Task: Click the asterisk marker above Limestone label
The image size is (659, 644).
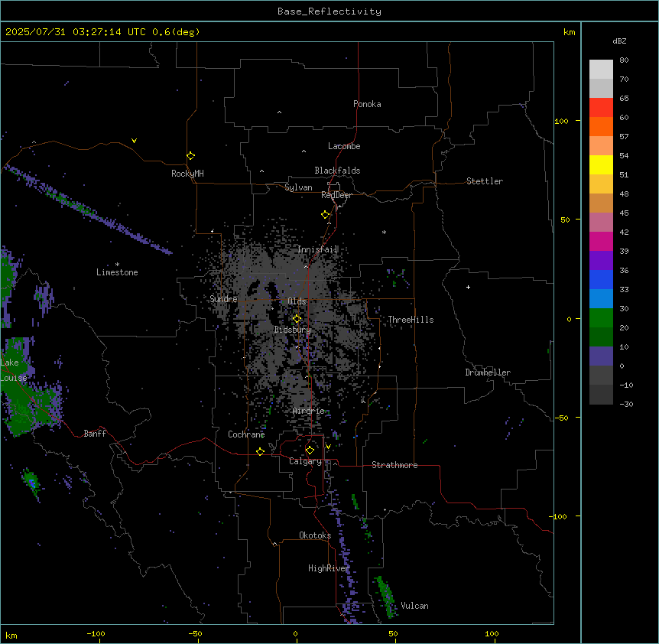Action: tap(117, 265)
